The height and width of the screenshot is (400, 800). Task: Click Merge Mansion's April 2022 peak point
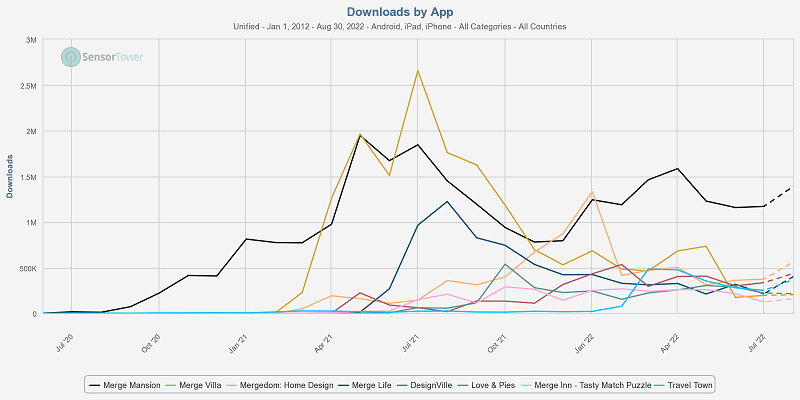678,168
